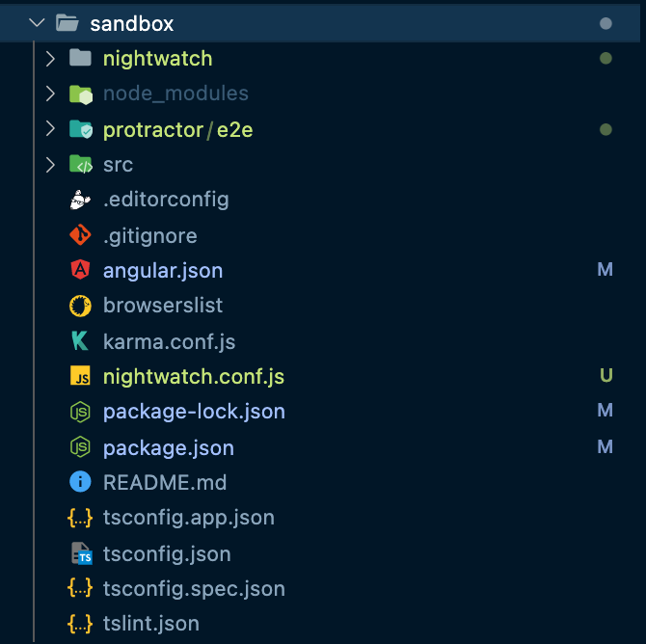Collapse the sandbox root folder chevron
646x644 pixels.
[x=37, y=23]
